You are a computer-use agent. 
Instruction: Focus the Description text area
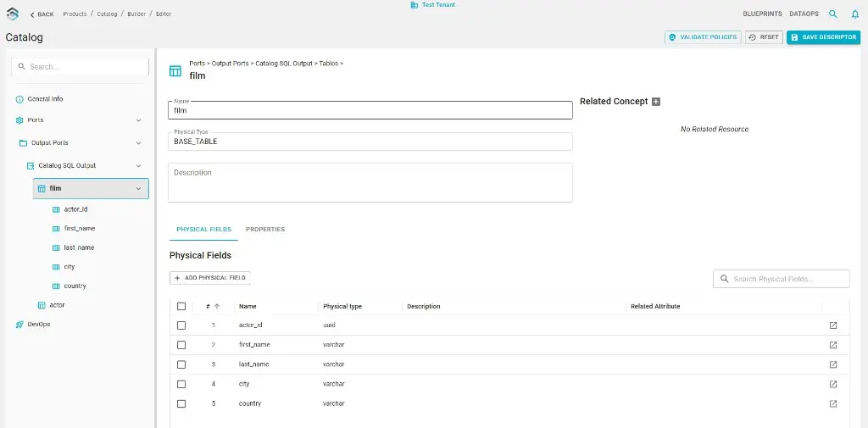370,183
